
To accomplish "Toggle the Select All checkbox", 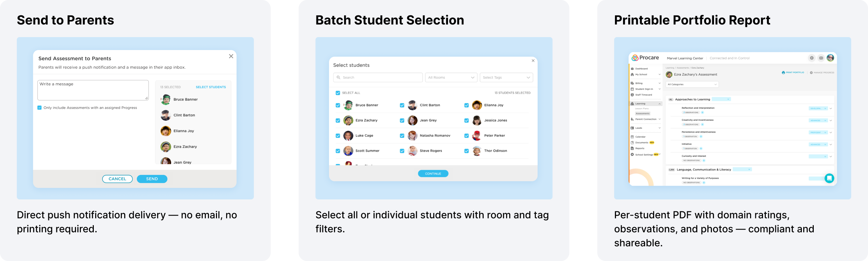I will click(x=338, y=93).
